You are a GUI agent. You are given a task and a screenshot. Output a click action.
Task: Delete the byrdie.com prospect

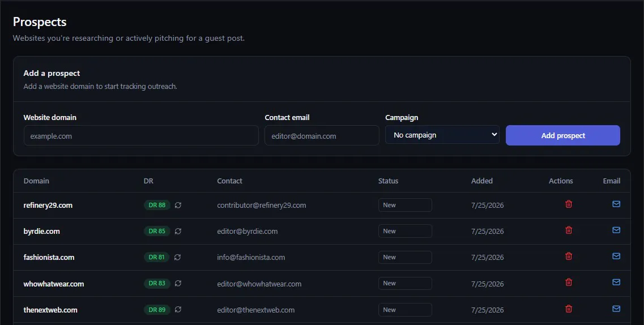tap(569, 230)
